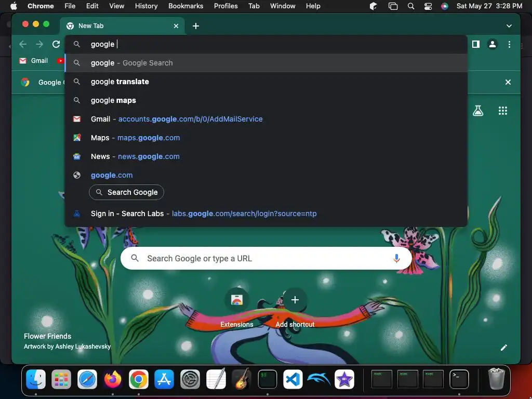Screen dimensions: 532x399
Task: Open Launchpad from the dock
Action: (61, 379)
